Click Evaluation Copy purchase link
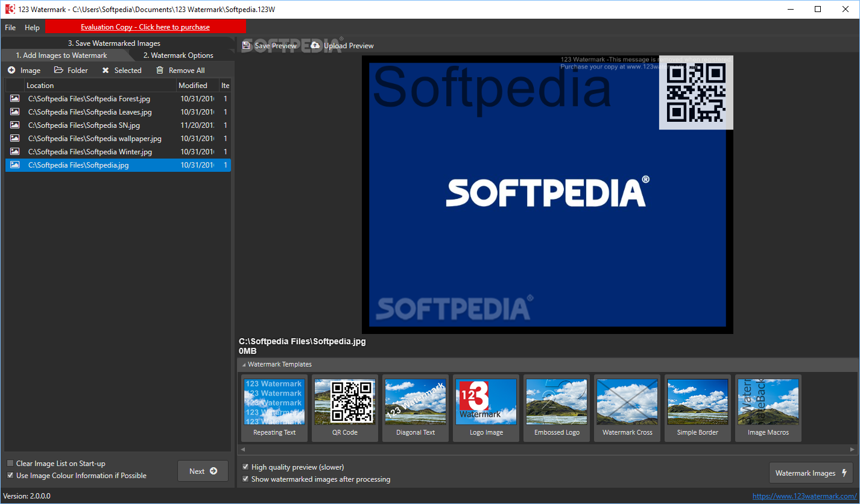 [x=145, y=27]
